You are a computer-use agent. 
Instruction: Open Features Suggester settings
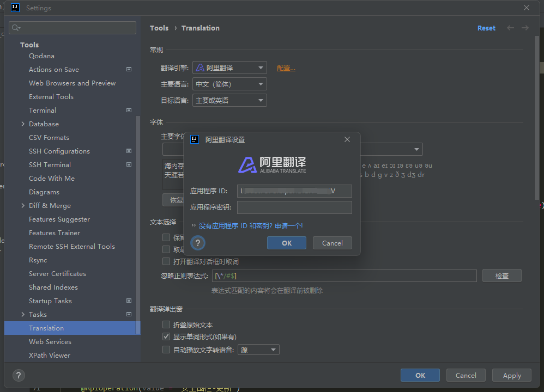click(59, 219)
